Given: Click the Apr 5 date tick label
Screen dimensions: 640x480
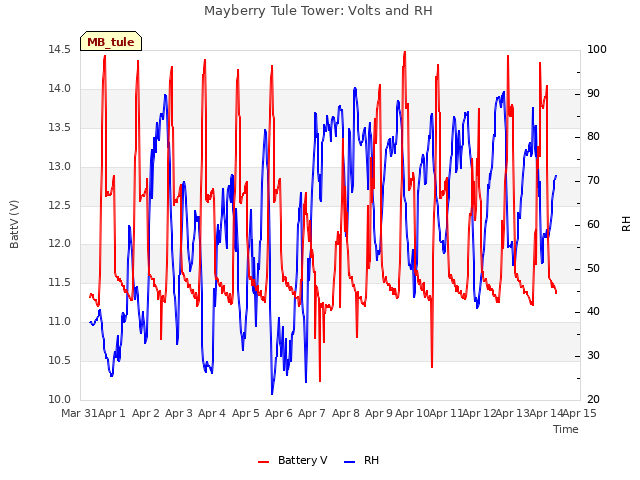Looking at the screenshot, I should point(246,413).
